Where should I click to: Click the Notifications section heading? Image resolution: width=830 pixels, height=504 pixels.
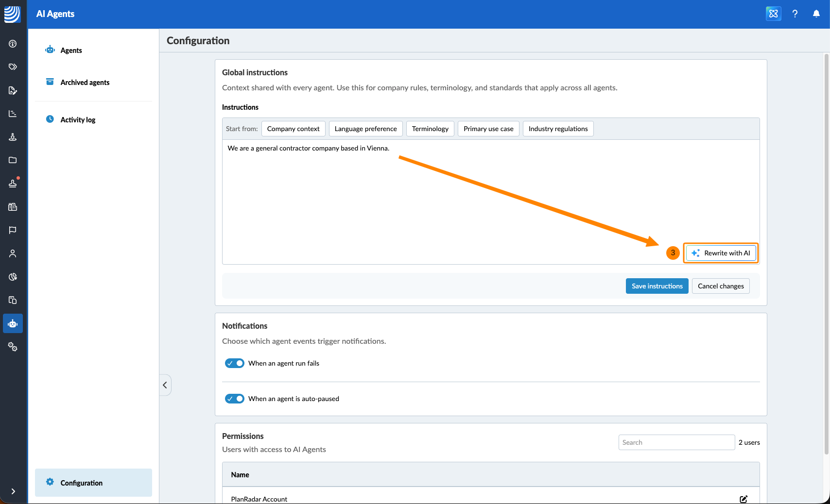click(244, 326)
